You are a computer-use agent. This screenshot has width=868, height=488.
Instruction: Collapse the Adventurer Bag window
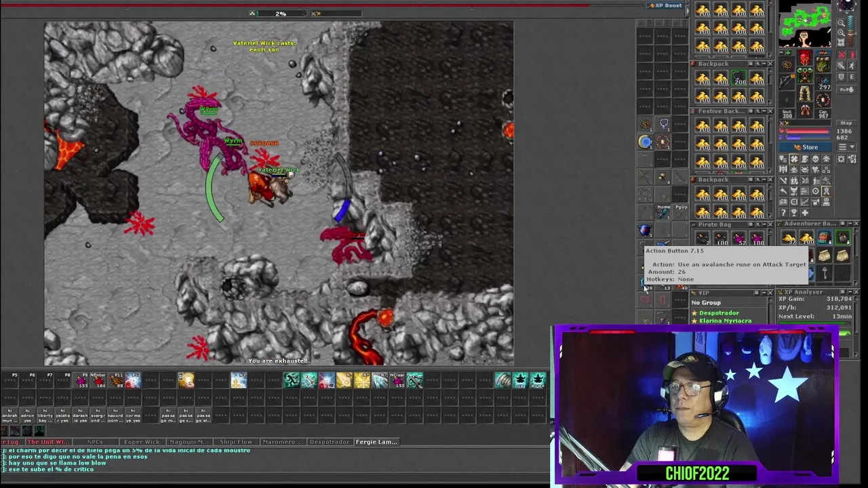pyautogui.click(x=850, y=224)
